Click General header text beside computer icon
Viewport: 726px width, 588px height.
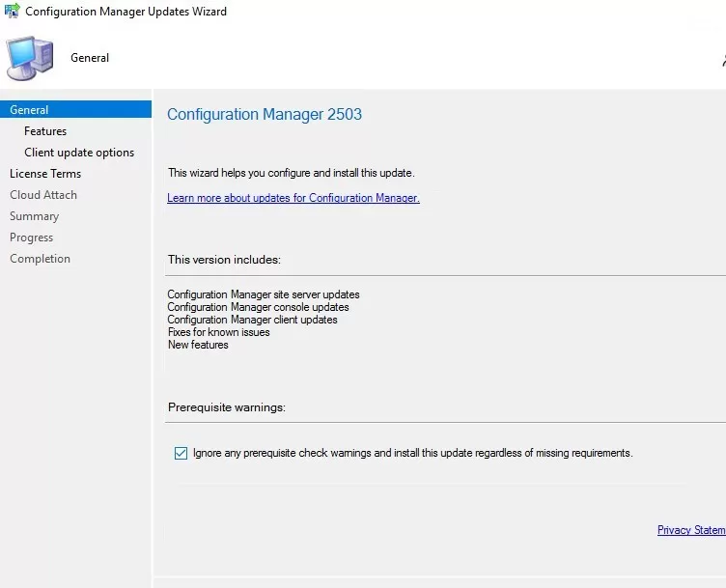coord(90,58)
